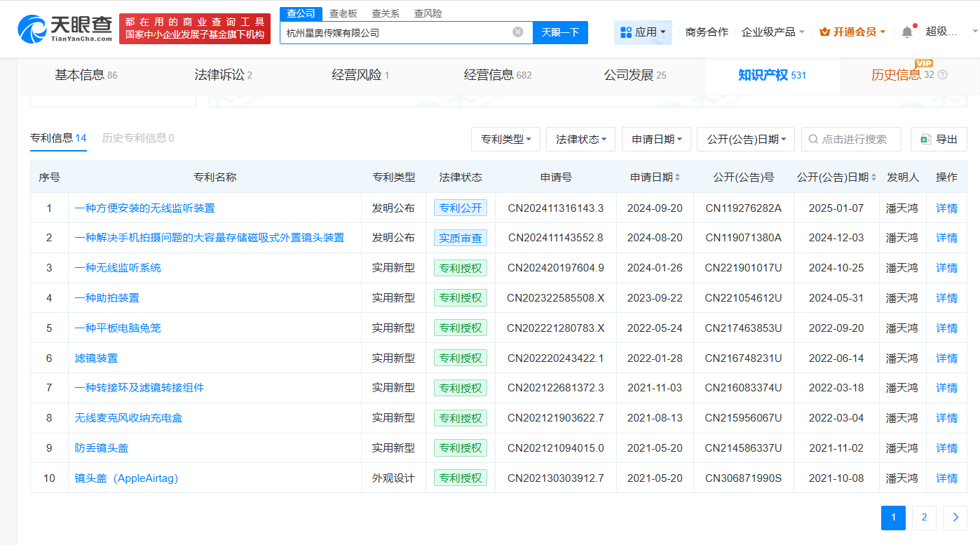Screen dimensions: 980x545
Task: Click the notification bell icon
Action: click(x=907, y=32)
